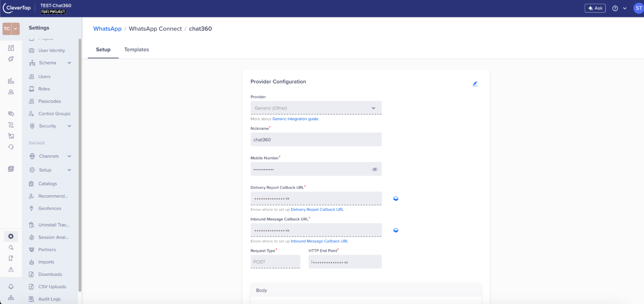
Task: Click the help question mark icon
Action: 615,8
